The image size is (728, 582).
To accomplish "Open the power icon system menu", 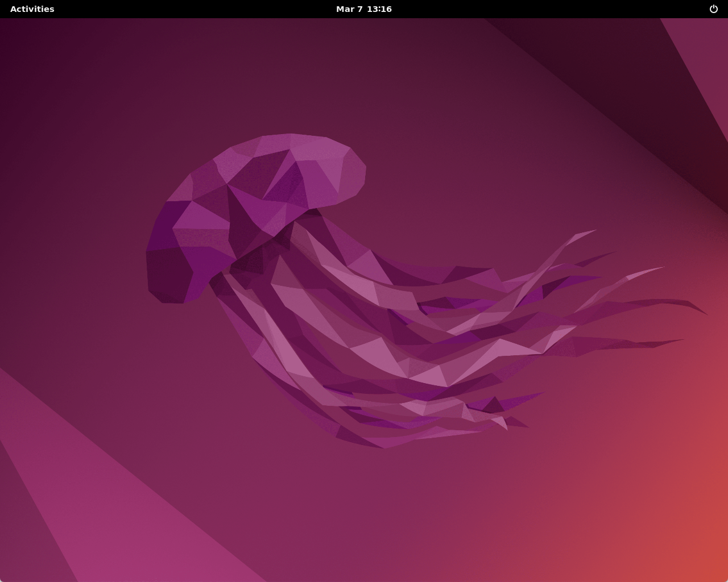I will 714,9.
